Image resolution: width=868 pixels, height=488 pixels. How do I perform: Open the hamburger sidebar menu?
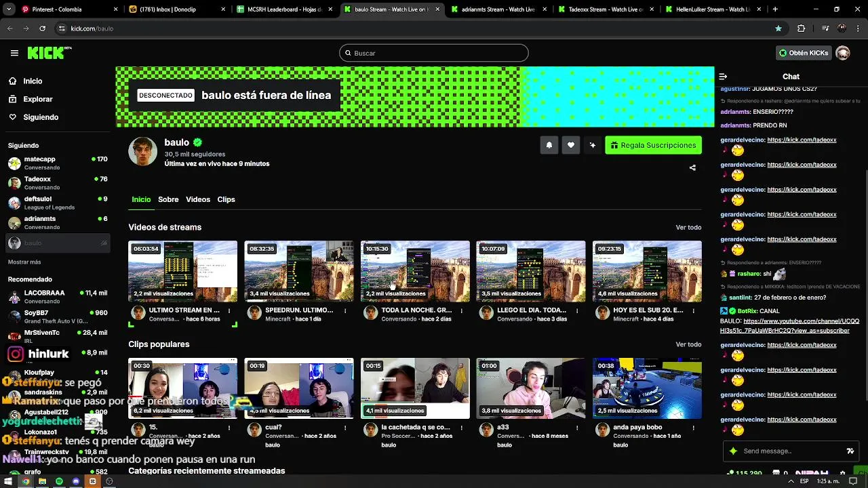click(14, 53)
